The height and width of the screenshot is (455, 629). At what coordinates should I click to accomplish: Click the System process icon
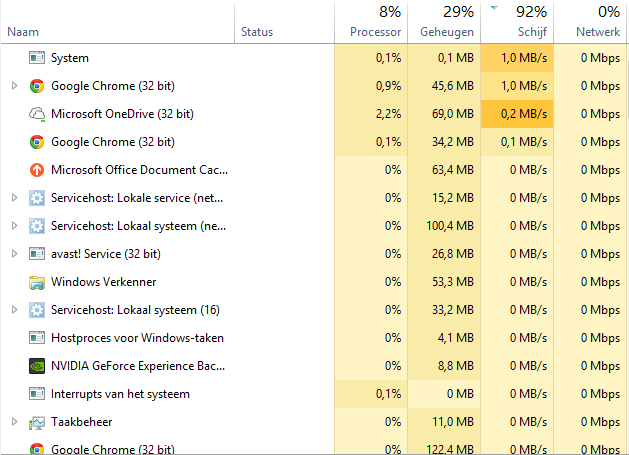pyautogui.click(x=37, y=58)
